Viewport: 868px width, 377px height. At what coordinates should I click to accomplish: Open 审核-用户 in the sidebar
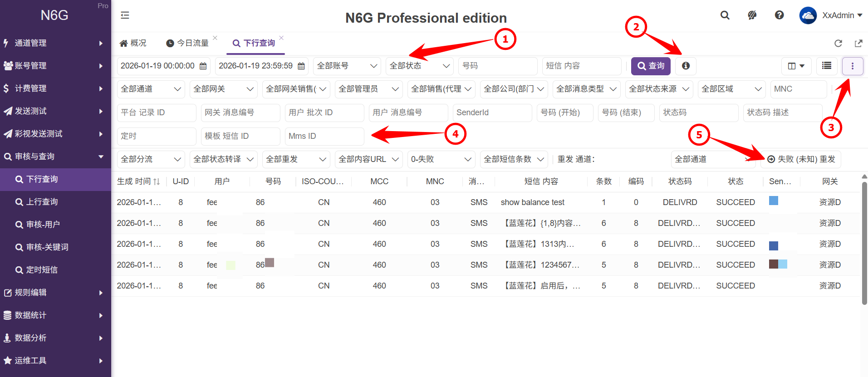[55, 225]
